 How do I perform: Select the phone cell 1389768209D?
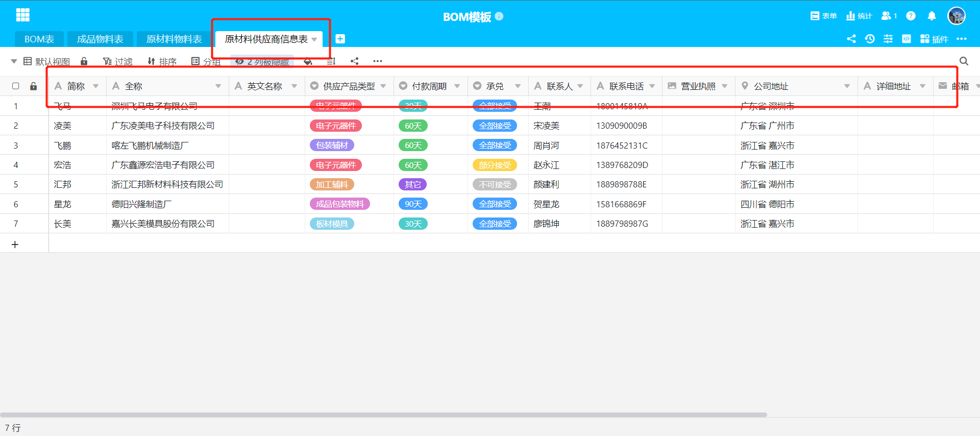click(626, 165)
